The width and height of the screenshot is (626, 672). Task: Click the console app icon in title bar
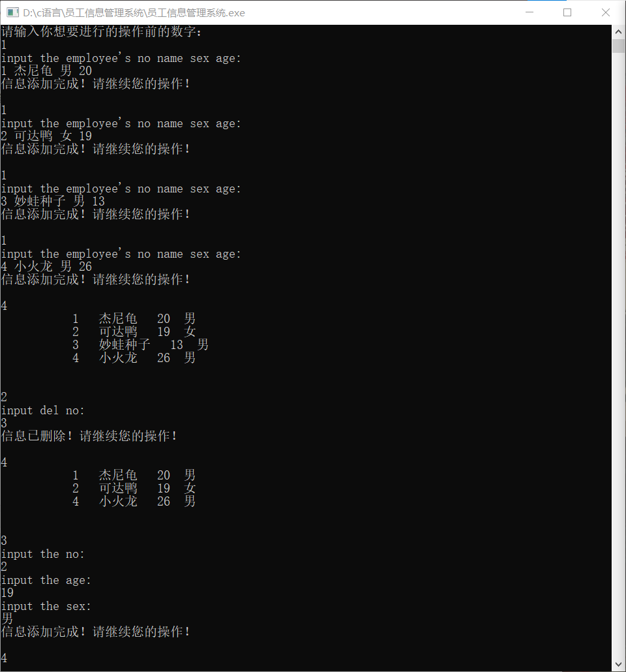tap(12, 12)
